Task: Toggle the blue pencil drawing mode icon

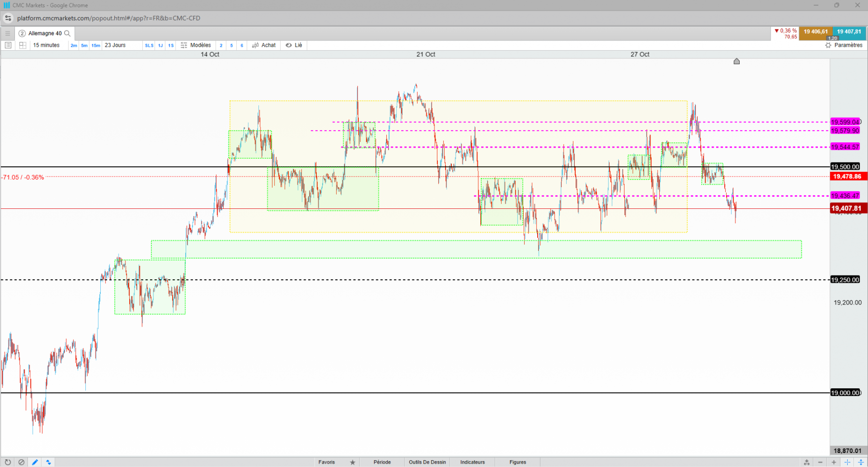Action: [x=35, y=462]
